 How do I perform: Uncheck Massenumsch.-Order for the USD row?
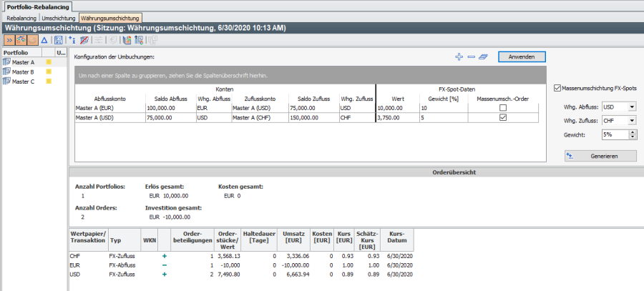point(502,117)
